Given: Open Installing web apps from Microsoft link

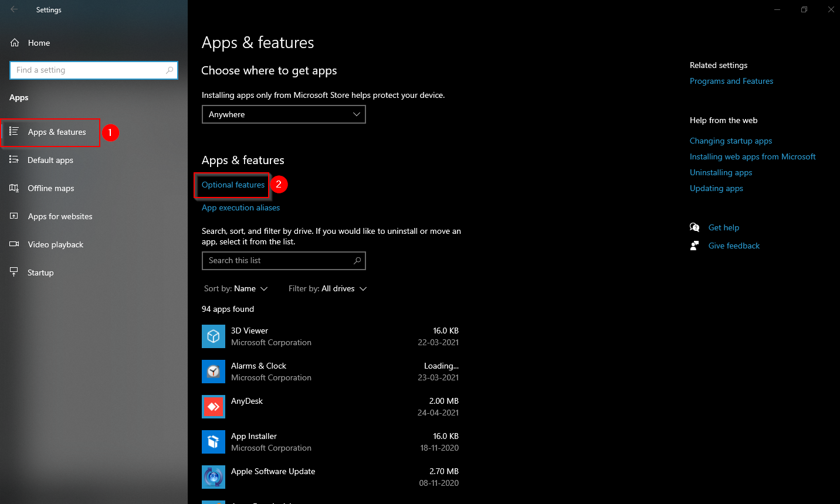Looking at the screenshot, I should (753, 156).
